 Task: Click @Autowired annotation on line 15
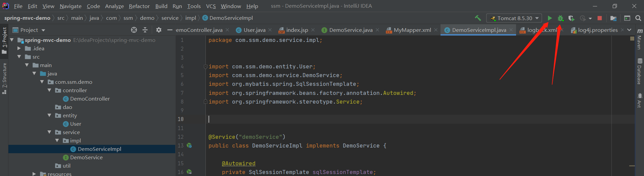point(238,163)
